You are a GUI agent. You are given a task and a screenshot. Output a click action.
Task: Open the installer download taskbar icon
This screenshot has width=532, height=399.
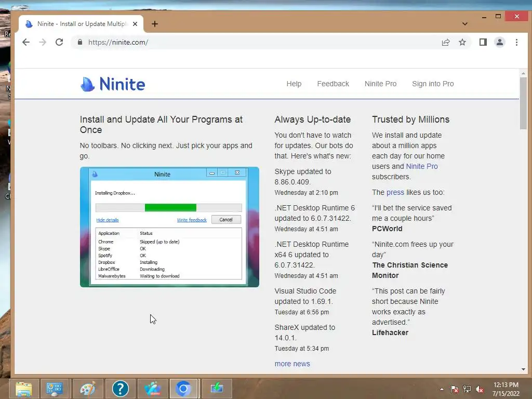tap(217, 389)
